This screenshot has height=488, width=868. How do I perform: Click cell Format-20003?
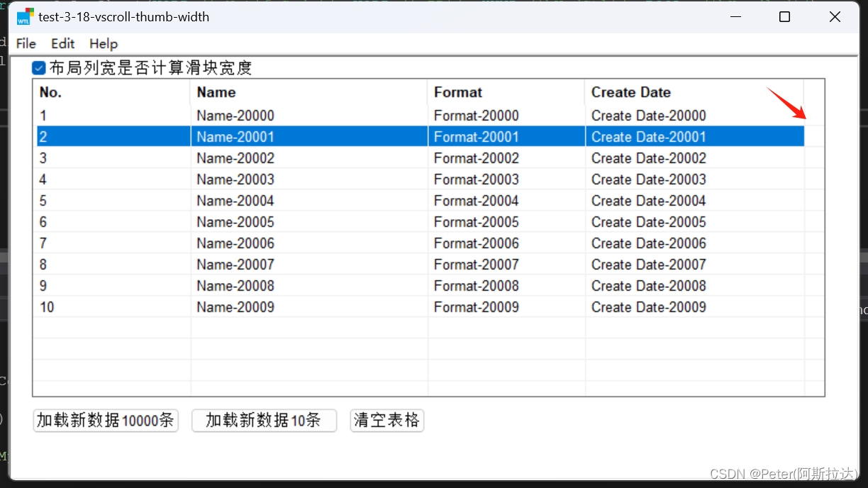(506, 179)
